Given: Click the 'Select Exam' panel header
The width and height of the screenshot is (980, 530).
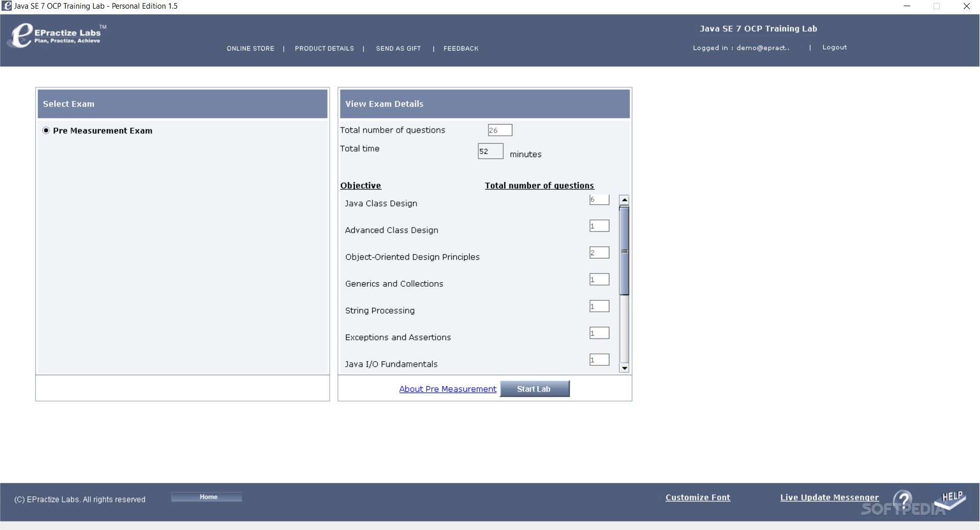Looking at the screenshot, I should pos(182,104).
